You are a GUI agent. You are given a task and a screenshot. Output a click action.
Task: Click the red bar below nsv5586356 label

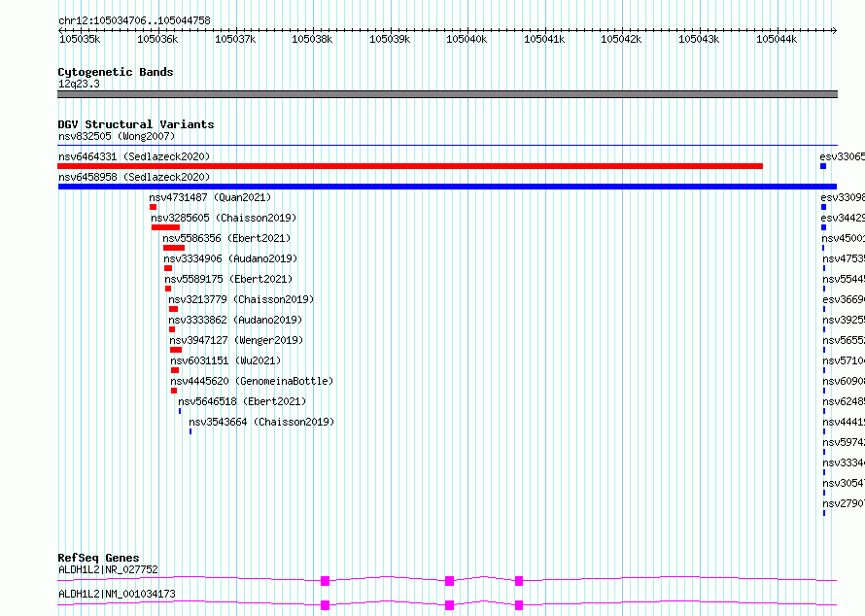click(174, 248)
